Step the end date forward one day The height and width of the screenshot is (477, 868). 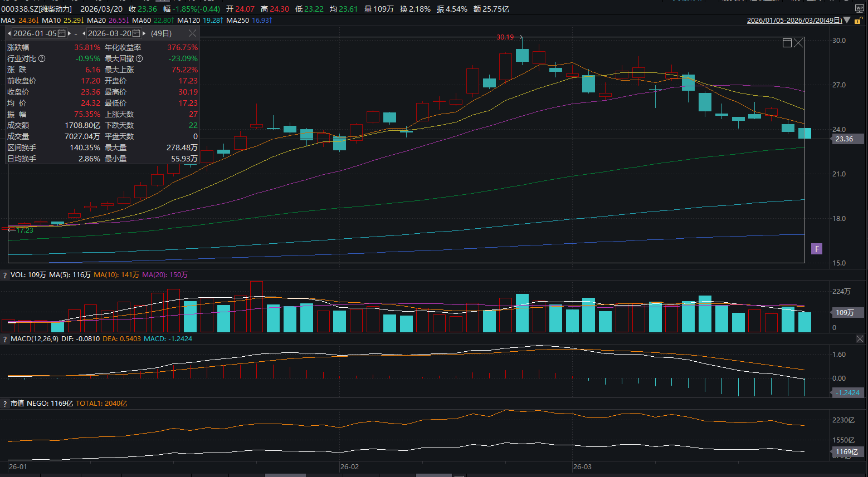(x=144, y=33)
